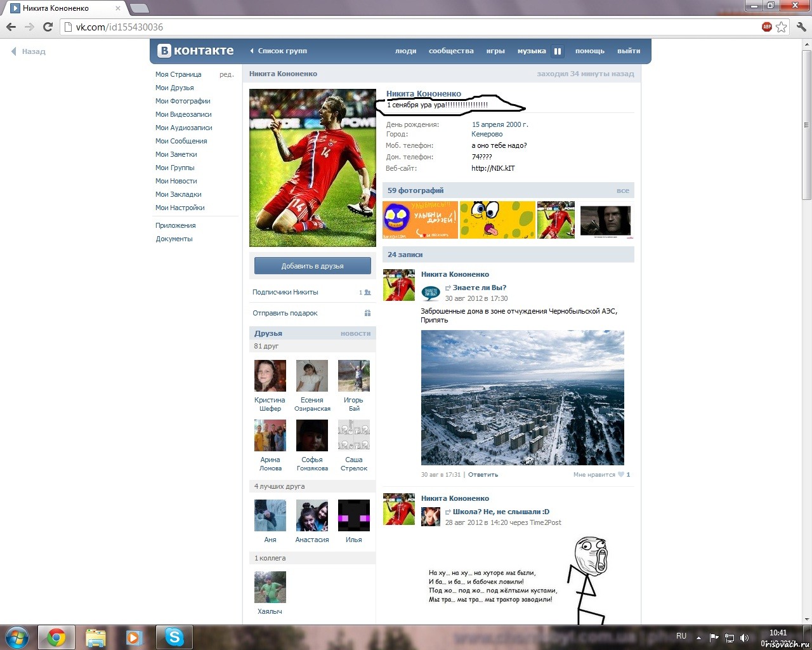Open Windows Explorer from the taskbar
Screen dimensions: 812x650
pyautogui.click(x=96, y=637)
